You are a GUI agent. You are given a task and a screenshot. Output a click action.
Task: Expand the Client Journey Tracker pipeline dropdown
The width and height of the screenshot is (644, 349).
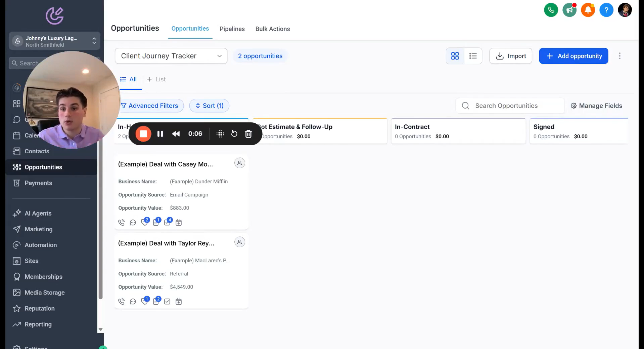coord(171,56)
